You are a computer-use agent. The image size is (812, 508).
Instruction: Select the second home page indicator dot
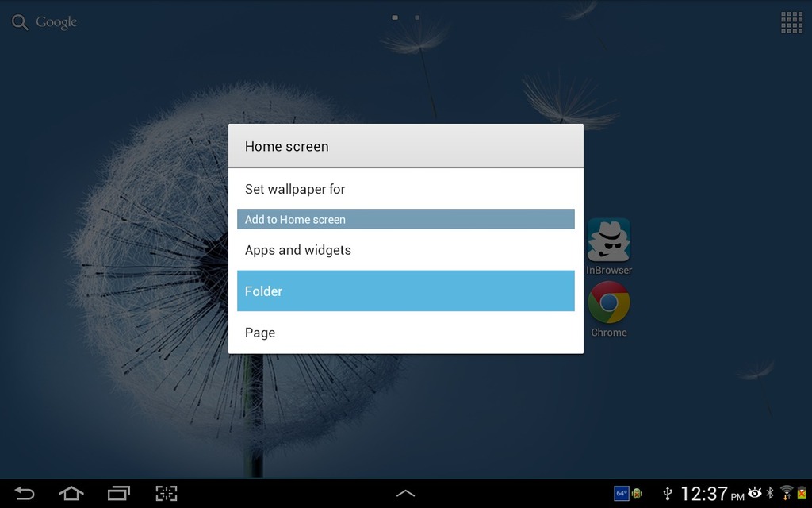point(417,17)
